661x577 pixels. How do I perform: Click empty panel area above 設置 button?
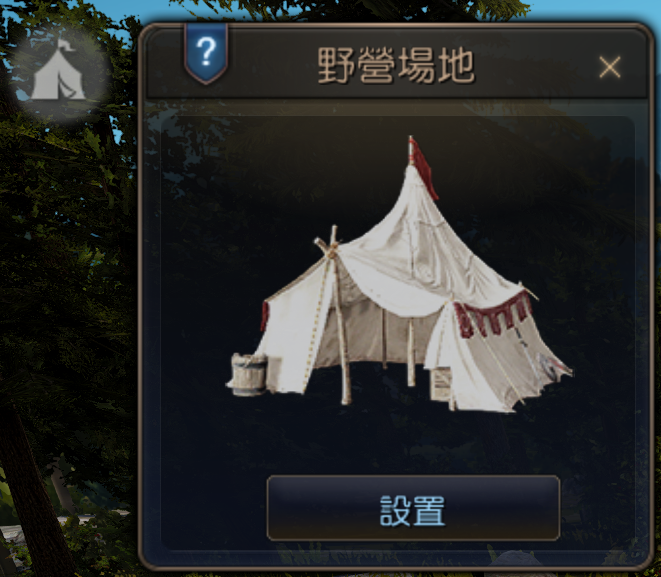coord(413,443)
